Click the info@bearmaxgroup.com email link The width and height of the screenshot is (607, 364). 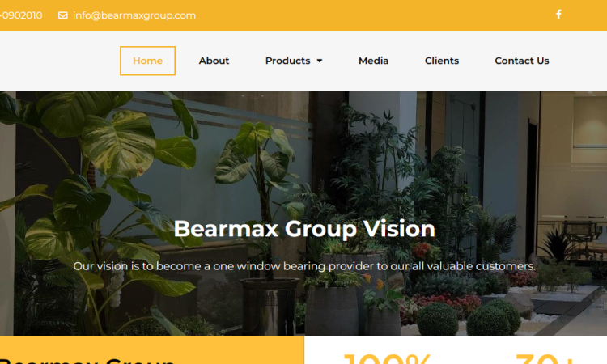point(134,15)
